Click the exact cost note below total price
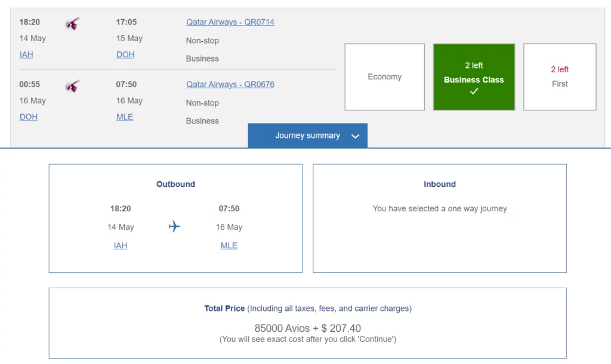Viewport: 611px width, 364px height. (307, 339)
